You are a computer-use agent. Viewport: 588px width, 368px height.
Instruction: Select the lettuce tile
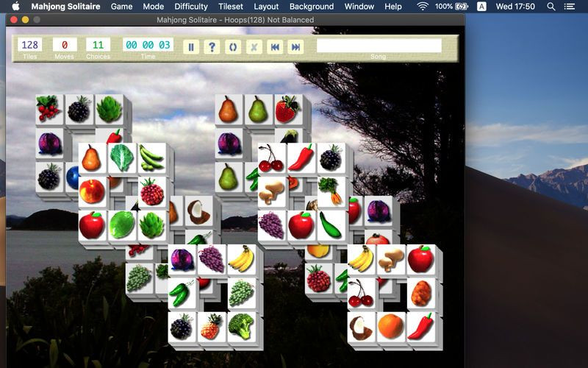122,158
